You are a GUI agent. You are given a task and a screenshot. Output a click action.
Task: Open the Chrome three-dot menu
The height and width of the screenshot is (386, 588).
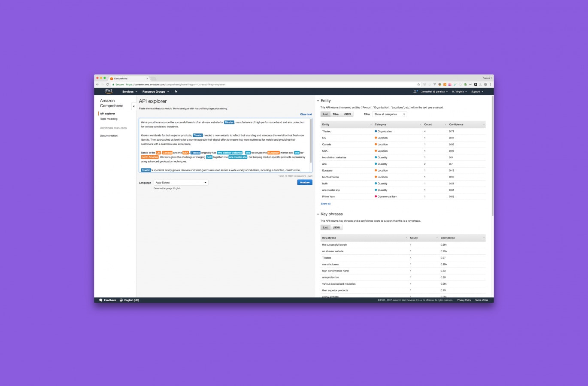click(491, 84)
